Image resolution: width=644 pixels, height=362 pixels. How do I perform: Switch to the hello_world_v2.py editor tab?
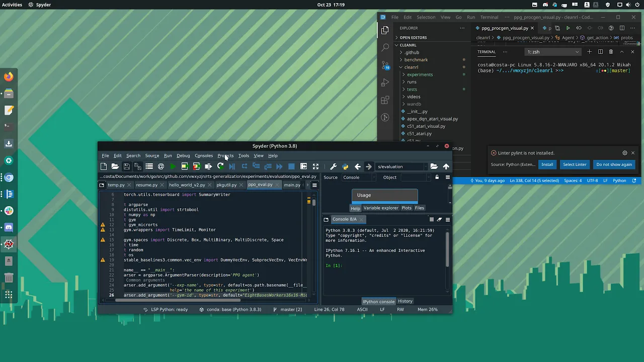(x=187, y=185)
